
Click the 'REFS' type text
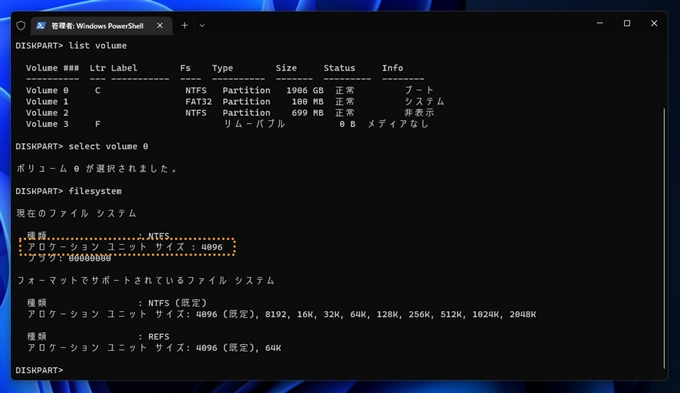click(159, 337)
